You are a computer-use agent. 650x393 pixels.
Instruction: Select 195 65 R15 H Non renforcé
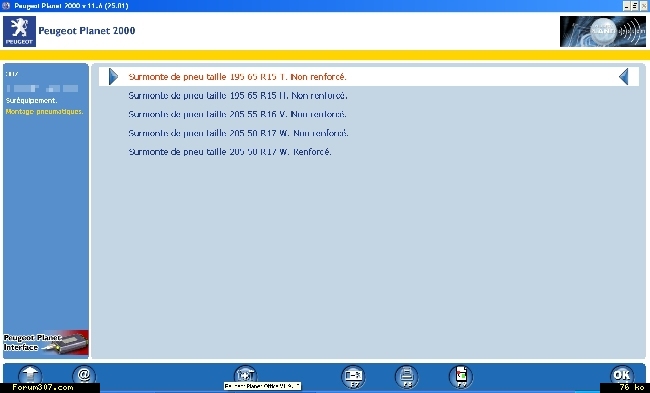click(238, 95)
